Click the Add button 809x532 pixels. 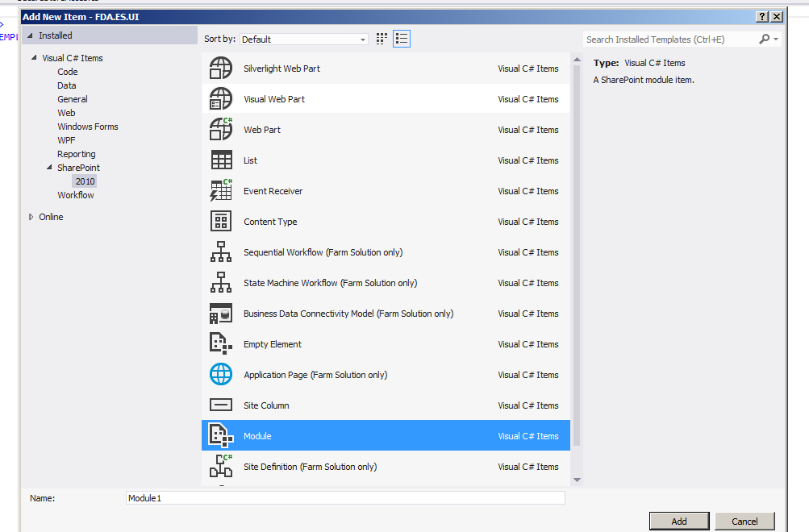(x=678, y=521)
